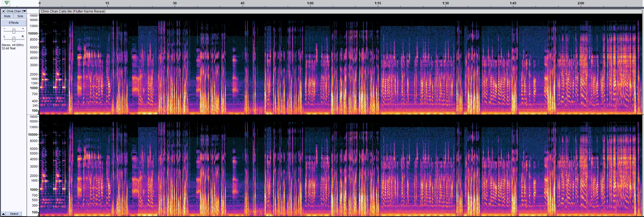Solo the Chris Chan track
This screenshot has height=217, width=644.
point(20,16)
